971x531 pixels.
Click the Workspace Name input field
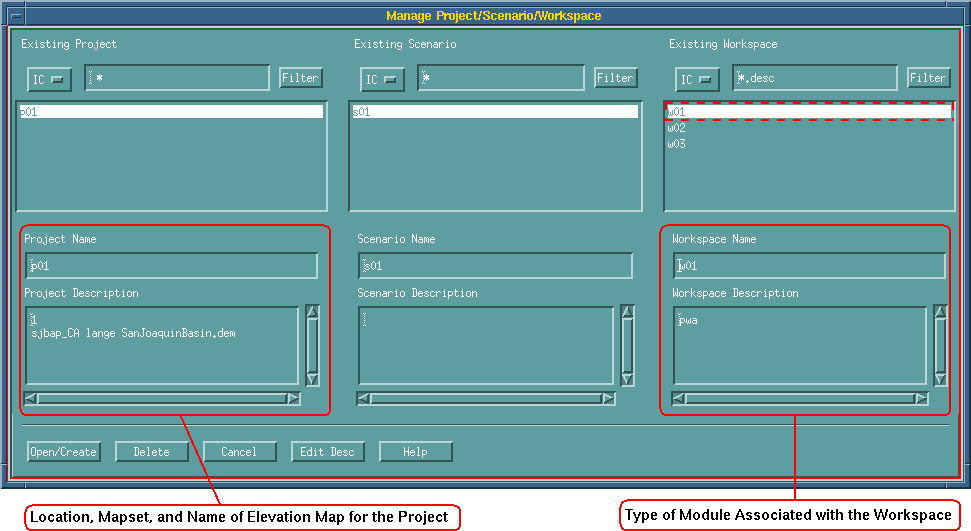(809, 266)
